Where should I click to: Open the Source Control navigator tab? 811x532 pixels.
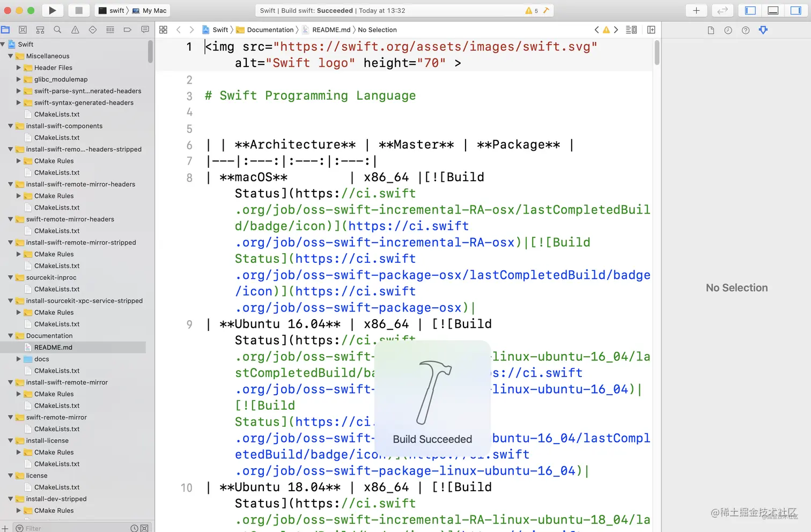tap(23, 30)
